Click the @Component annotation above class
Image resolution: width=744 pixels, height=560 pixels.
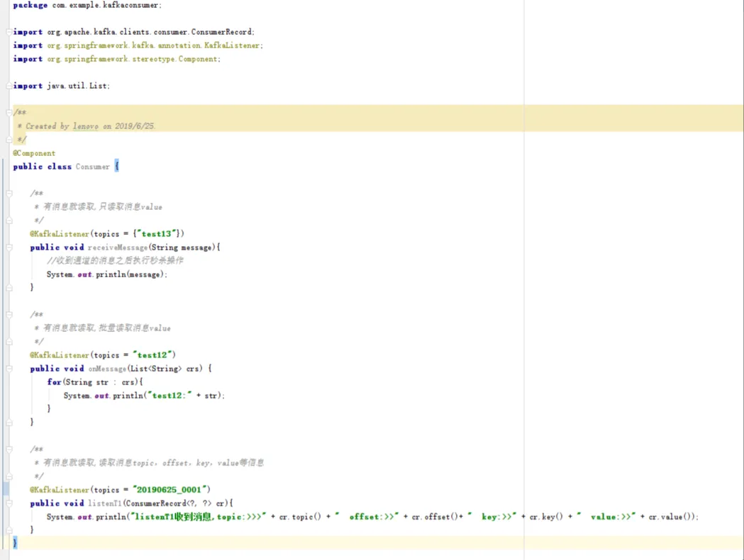tap(34, 153)
